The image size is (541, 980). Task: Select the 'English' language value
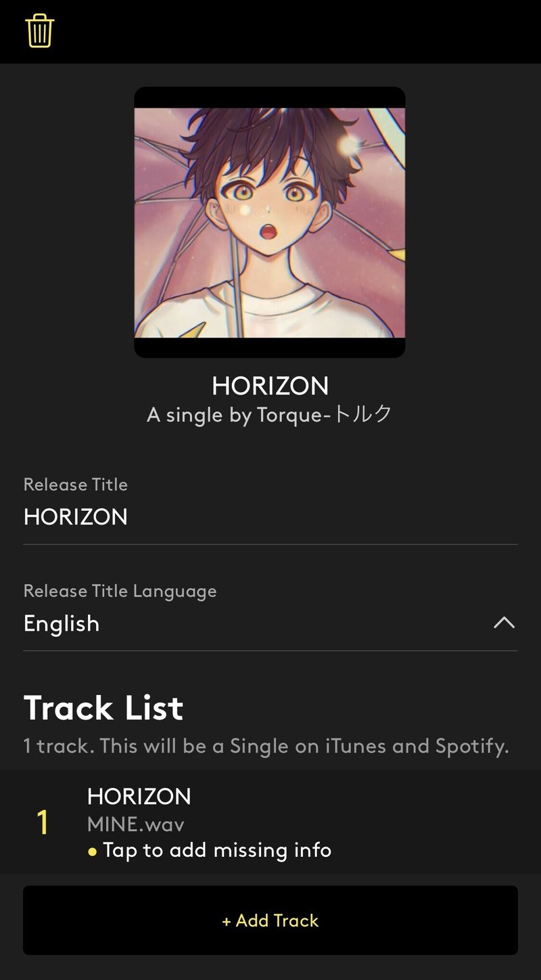click(62, 623)
